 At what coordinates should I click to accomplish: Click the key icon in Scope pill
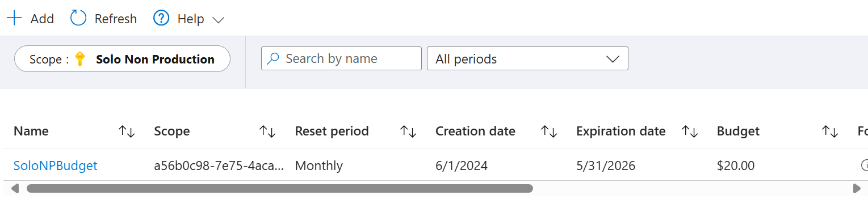click(80, 59)
